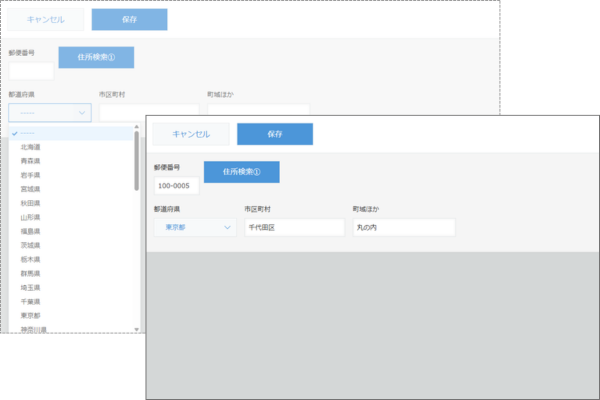Click the back panel's 保存 button
Screen dimensions: 600x400
point(129,20)
